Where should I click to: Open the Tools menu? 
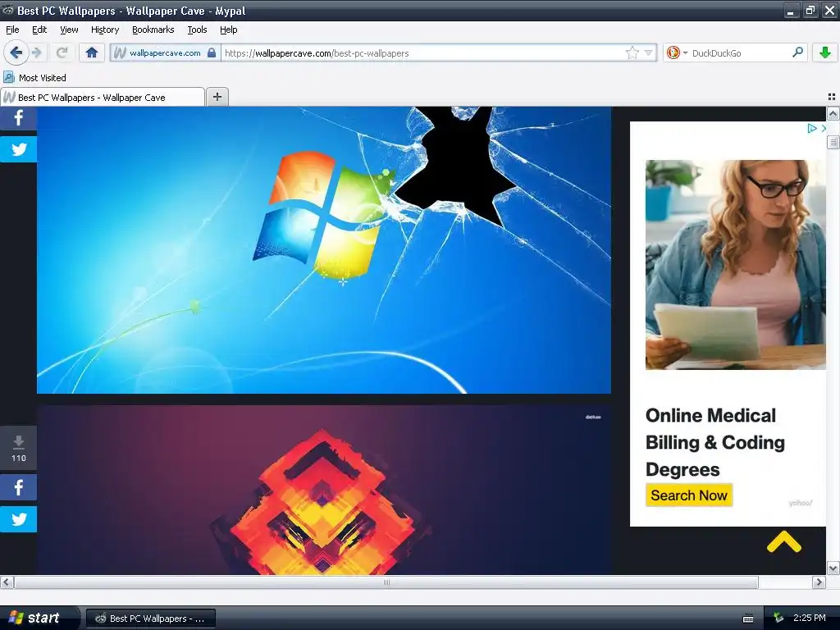197,30
